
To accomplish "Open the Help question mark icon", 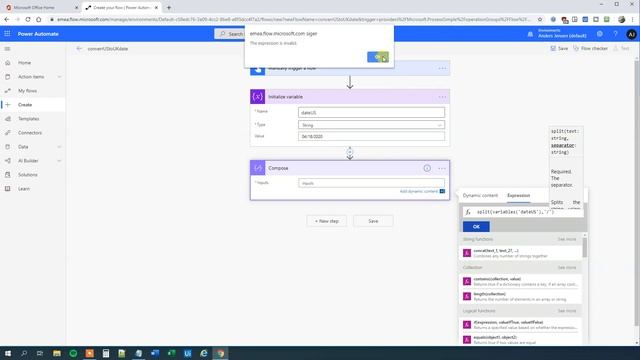I will coord(616,34).
